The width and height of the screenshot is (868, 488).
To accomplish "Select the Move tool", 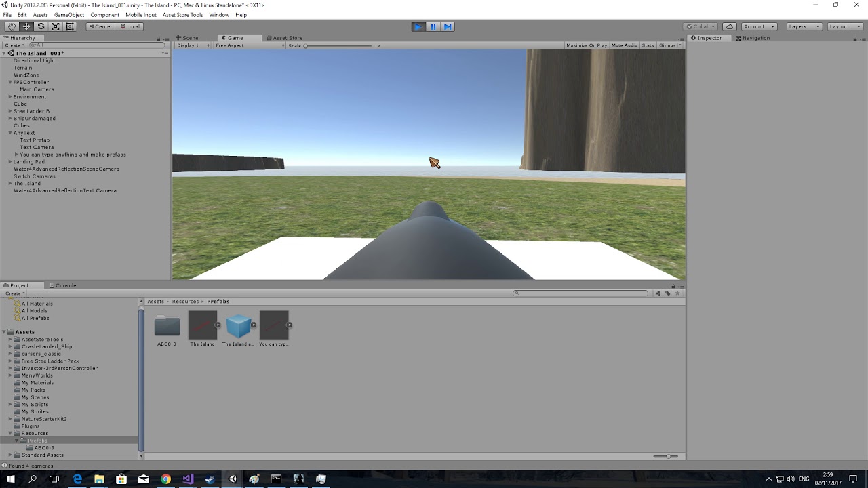I will point(26,26).
